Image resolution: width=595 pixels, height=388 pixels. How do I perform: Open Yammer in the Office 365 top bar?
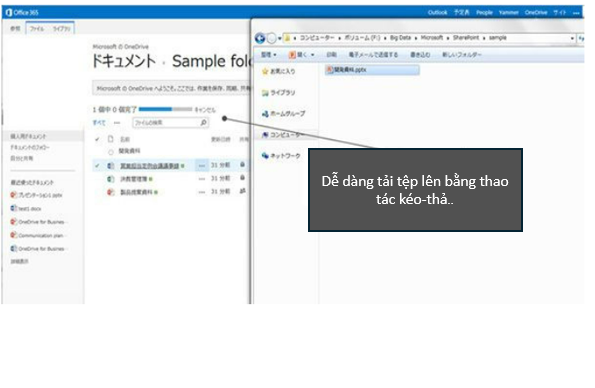[x=508, y=13]
